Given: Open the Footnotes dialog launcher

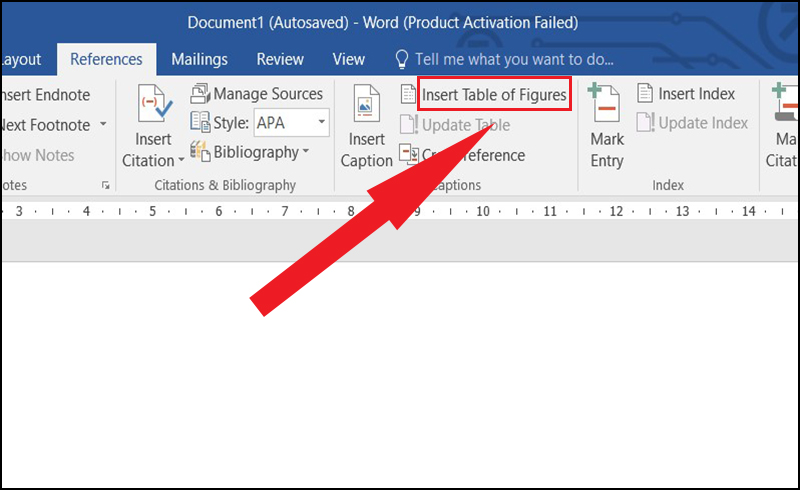Looking at the screenshot, I should (106, 185).
